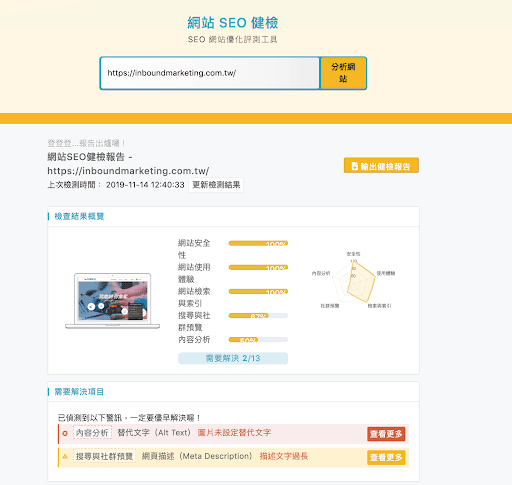Click yellow warning triangle in Meta Description row
512x485 pixels.
[x=65, y=456]
